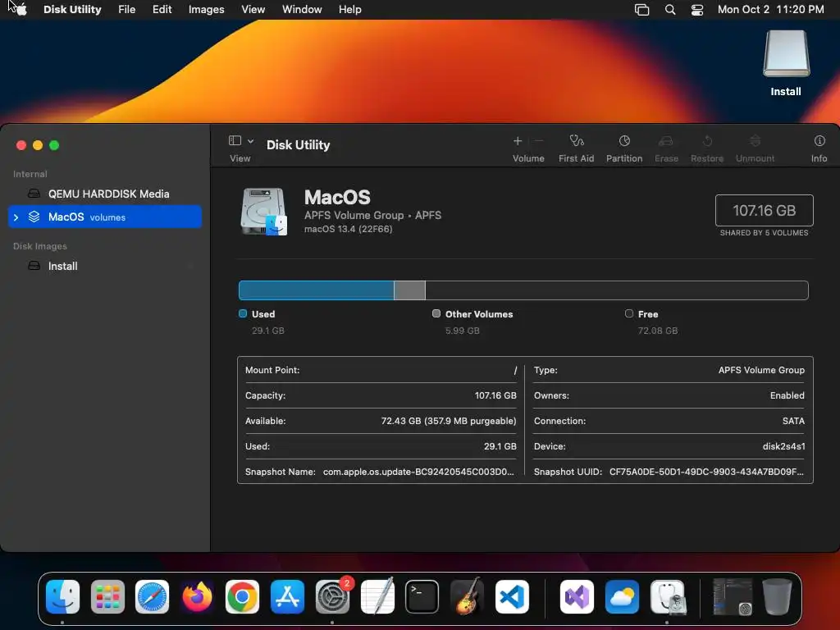Open the Install drive on the desktop
The height and width of the screenshot is (630, 840).
point(786,63)
